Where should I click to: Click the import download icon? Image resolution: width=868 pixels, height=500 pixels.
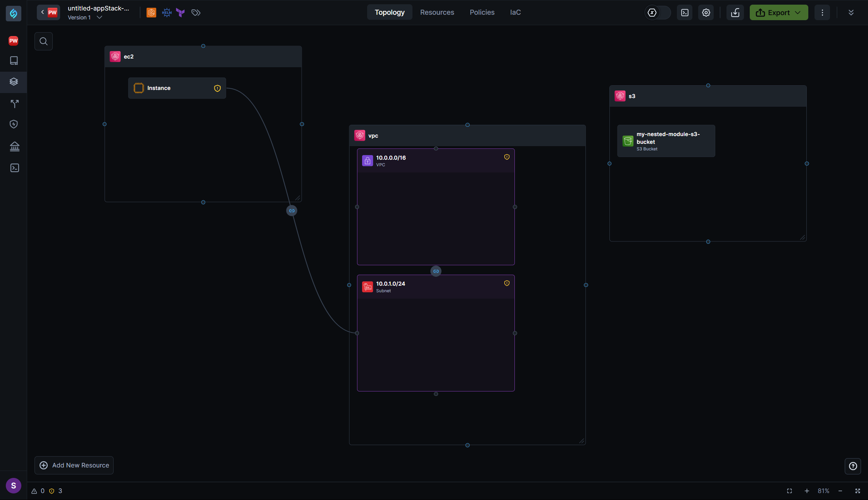point(735,12)
